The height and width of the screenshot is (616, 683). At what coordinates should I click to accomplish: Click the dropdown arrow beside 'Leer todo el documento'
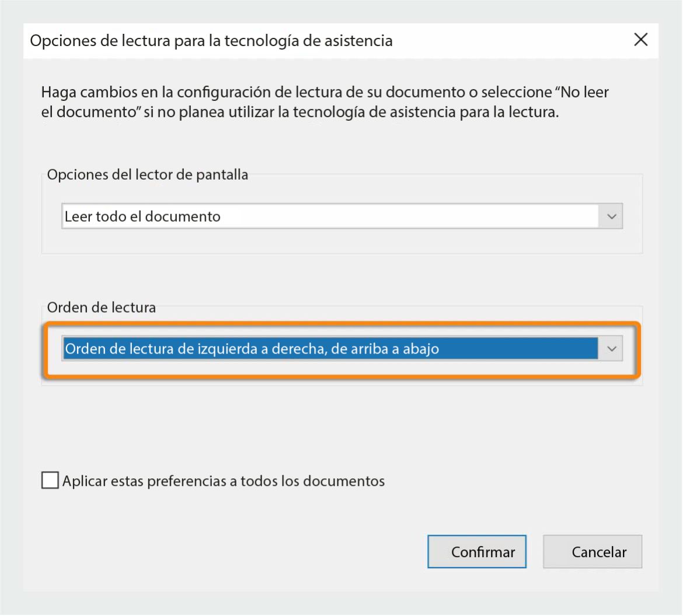611,216
